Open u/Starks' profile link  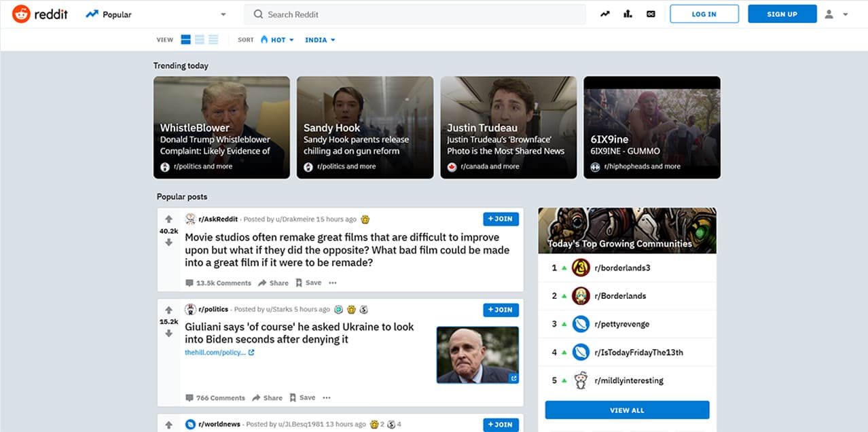279,310
